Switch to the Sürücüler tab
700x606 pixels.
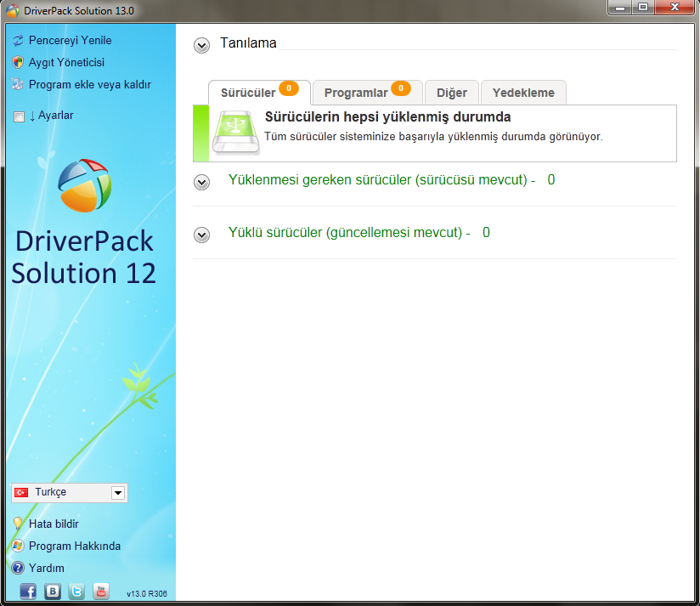point(259,93)
